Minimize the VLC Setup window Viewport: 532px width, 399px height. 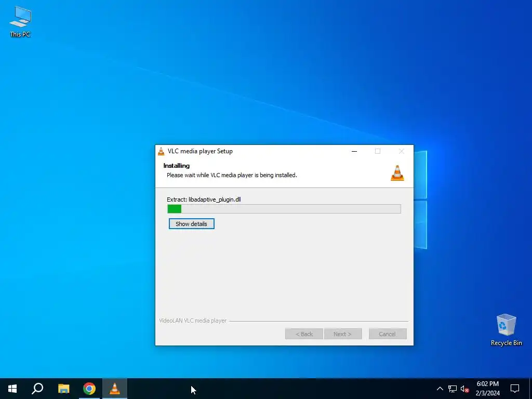[x=354, y=151]
